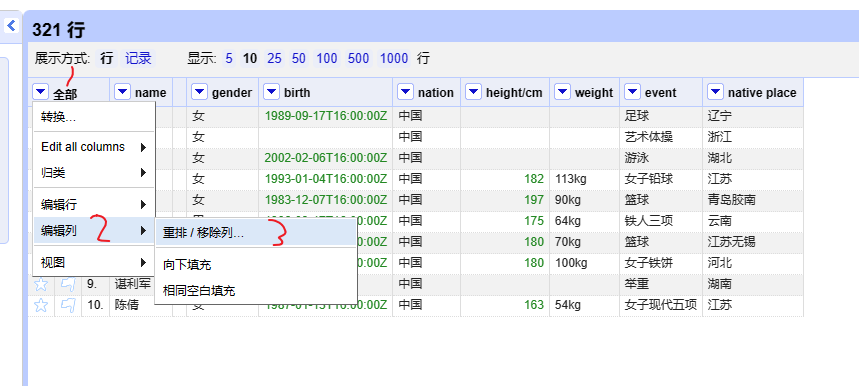Select 行 display mode

(107, 58)
